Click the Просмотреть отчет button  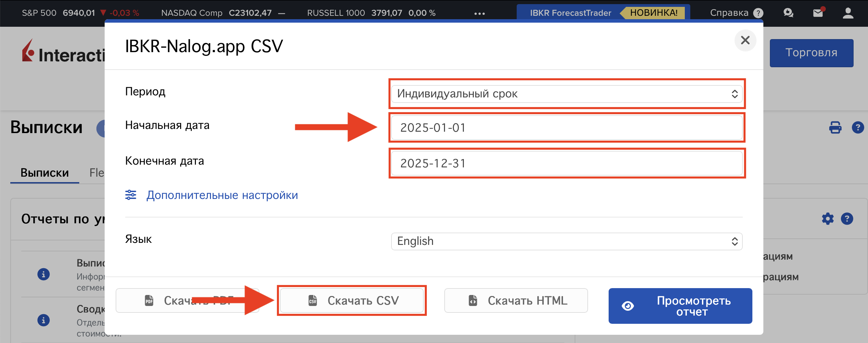pyautogui.click(x=680, y=306)
